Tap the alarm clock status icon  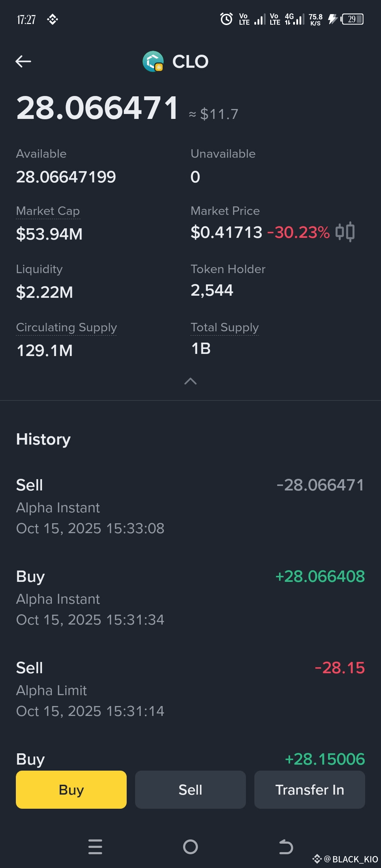(226, 19)
